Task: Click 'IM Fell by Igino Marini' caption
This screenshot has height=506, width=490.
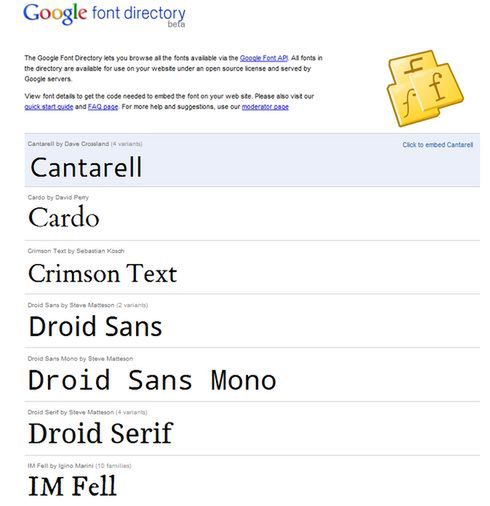Action: pyautogui.click(x=61, y=466)
